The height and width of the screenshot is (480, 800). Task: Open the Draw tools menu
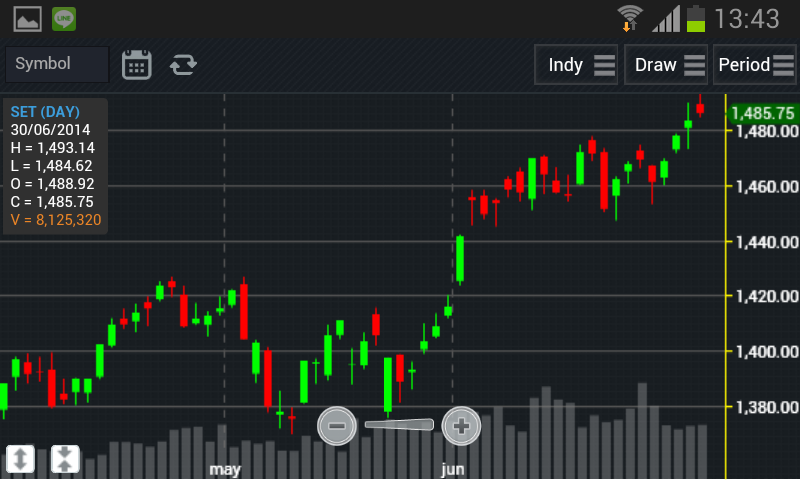[x=666, y=65]
